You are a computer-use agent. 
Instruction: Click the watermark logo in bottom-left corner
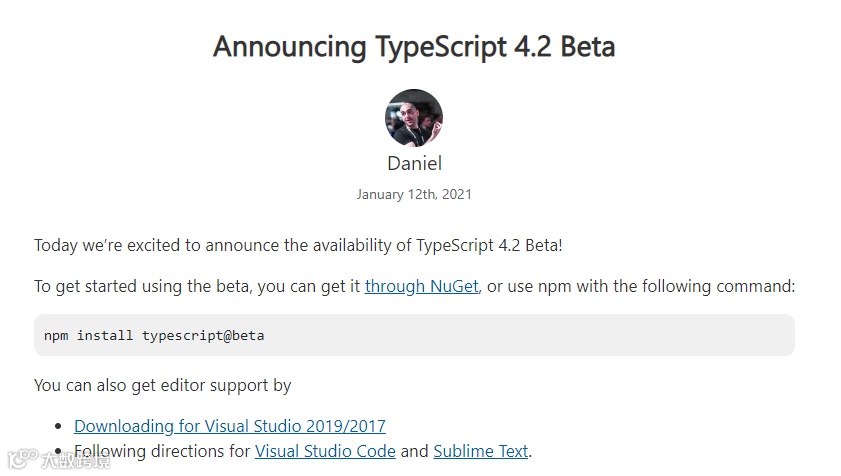[x=58, y=460]
